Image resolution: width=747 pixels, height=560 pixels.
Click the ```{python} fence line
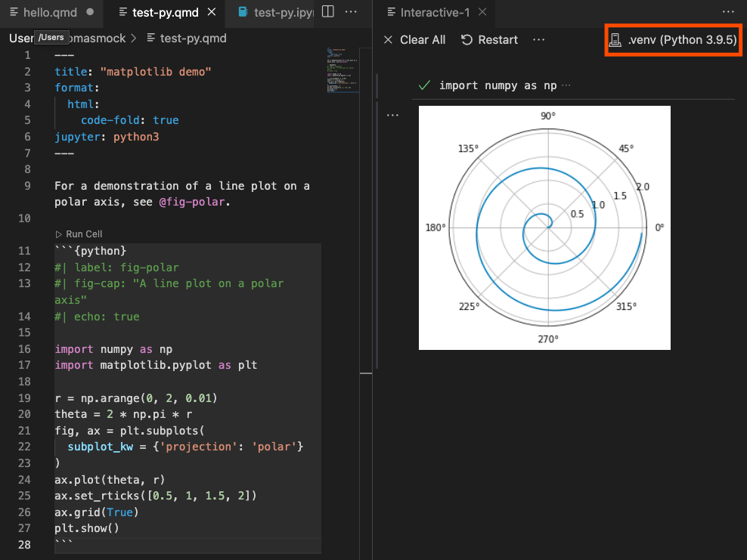click(x=91, y=251)
